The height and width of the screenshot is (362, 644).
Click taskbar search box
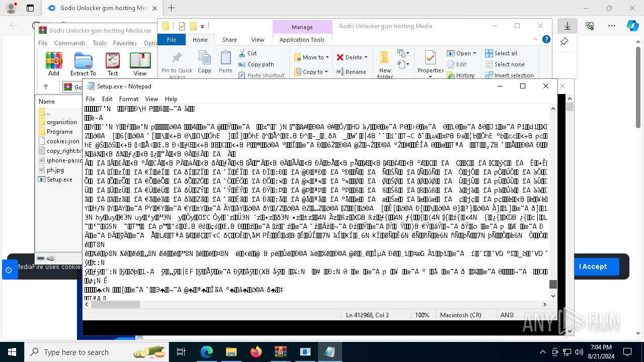pos(97,352)
